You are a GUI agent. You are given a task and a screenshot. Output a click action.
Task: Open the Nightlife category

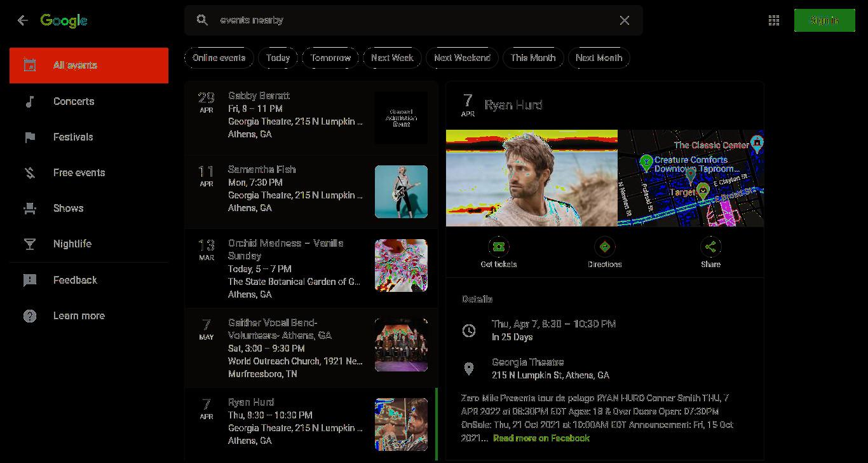click(x=89, y=244)
